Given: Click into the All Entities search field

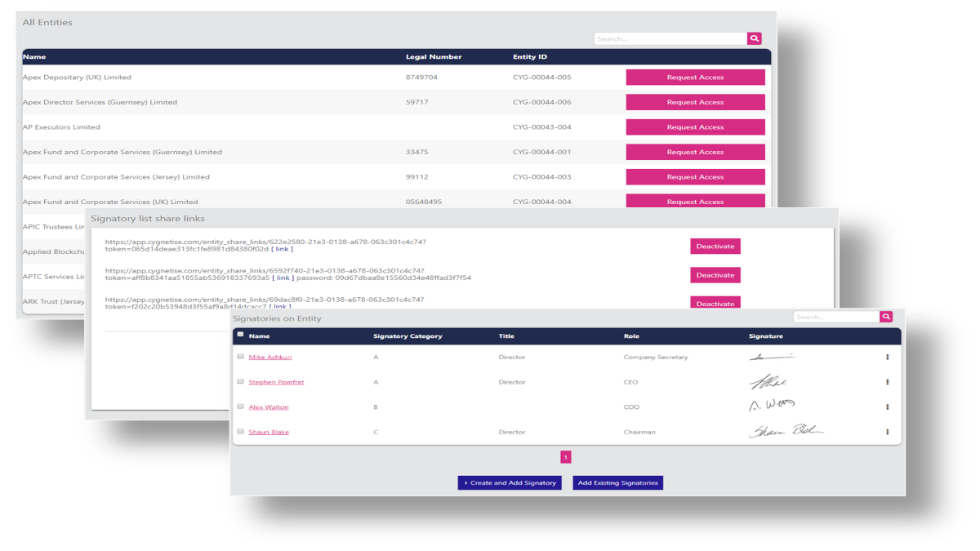Looking at the screenshot, I should point(670,38).
